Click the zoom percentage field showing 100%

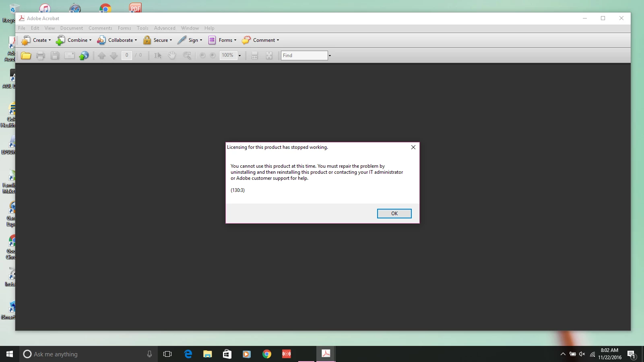[228, 56]
